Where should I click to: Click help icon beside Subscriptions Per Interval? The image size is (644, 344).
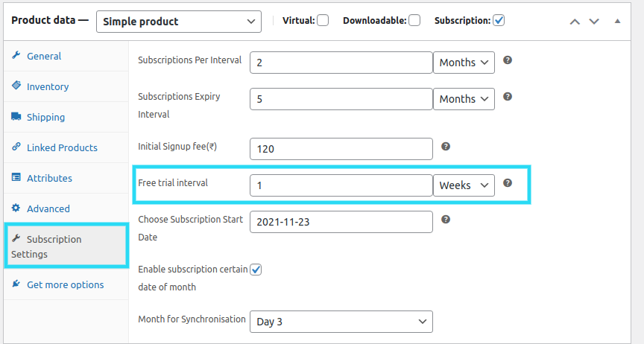[x=508, y=60]
